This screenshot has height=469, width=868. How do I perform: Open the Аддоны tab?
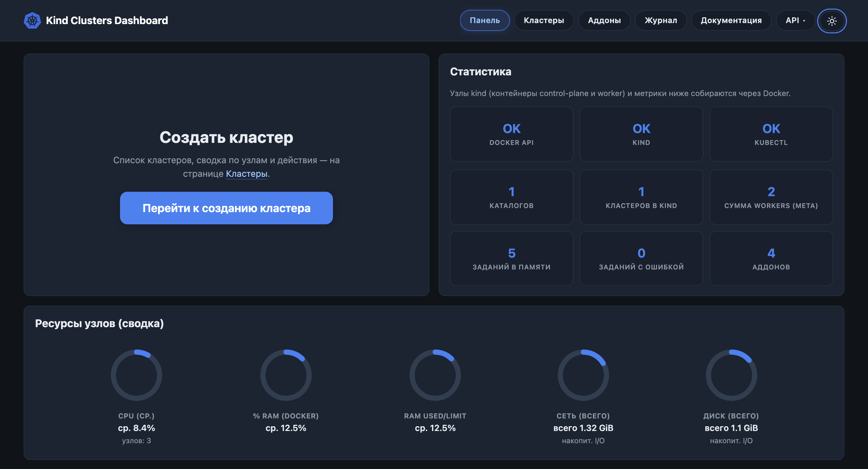pyautogui.click(x=604, y=20)
